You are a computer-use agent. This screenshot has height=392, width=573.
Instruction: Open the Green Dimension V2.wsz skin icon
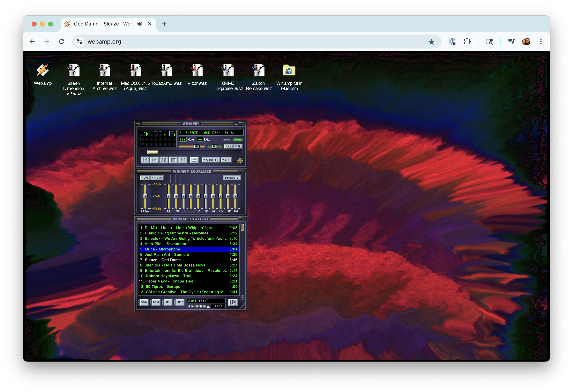click(x=73, y=71)
